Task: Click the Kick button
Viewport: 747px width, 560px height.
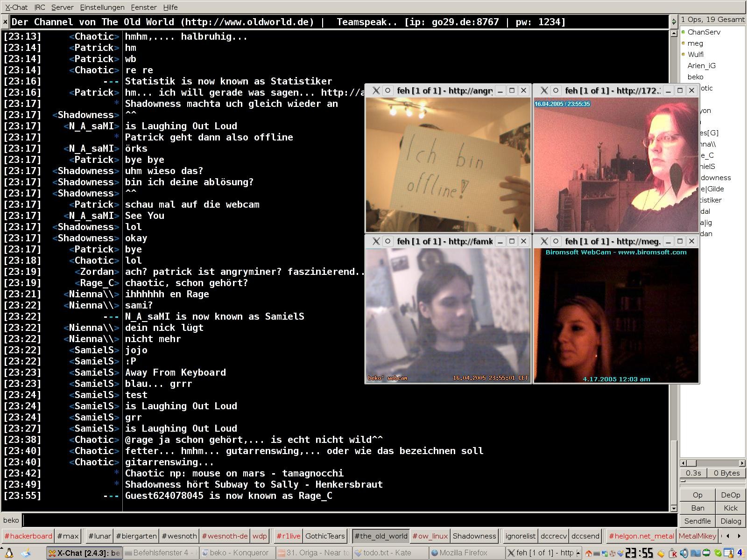Action: pyautogui.click(x=731, y=508)
